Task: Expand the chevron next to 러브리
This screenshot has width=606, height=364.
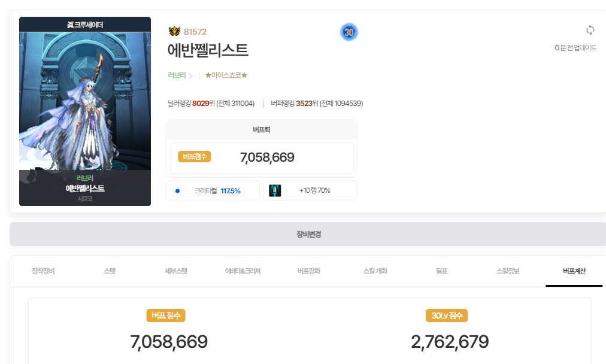Action: [191, 76]
